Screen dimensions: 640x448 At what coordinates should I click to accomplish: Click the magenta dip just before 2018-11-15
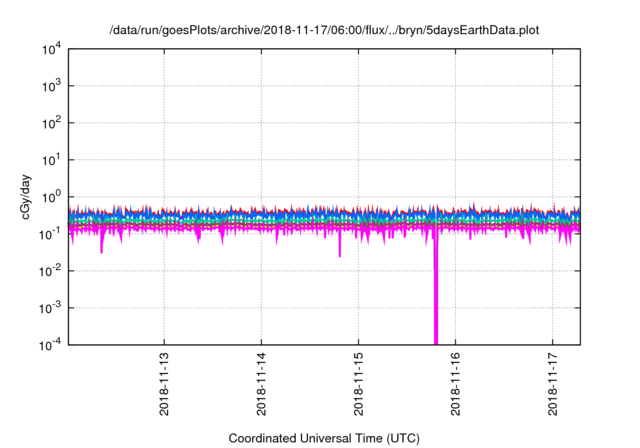click(340, 245)
